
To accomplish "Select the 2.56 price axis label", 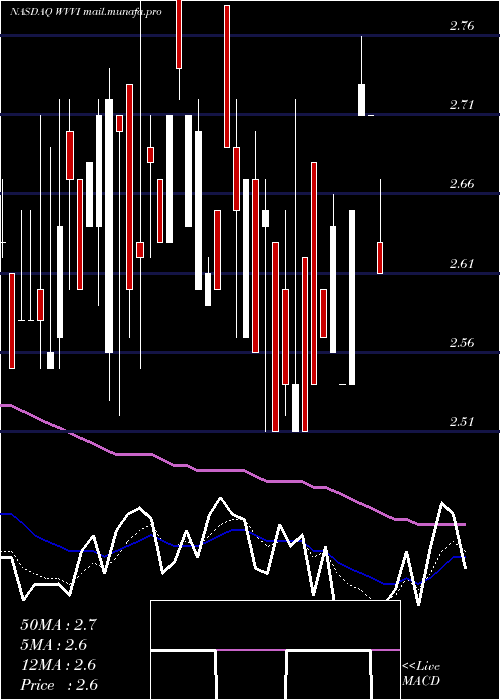I will coord(462,343).
